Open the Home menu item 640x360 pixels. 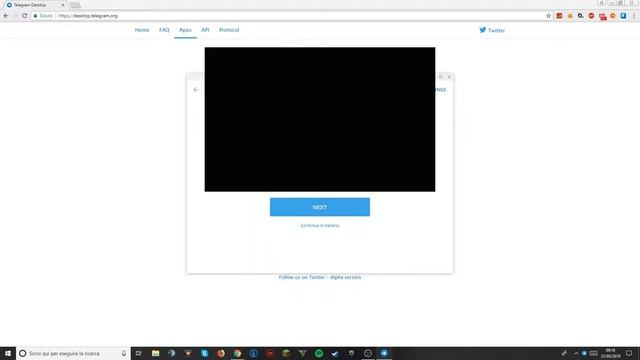click(142, 30)
